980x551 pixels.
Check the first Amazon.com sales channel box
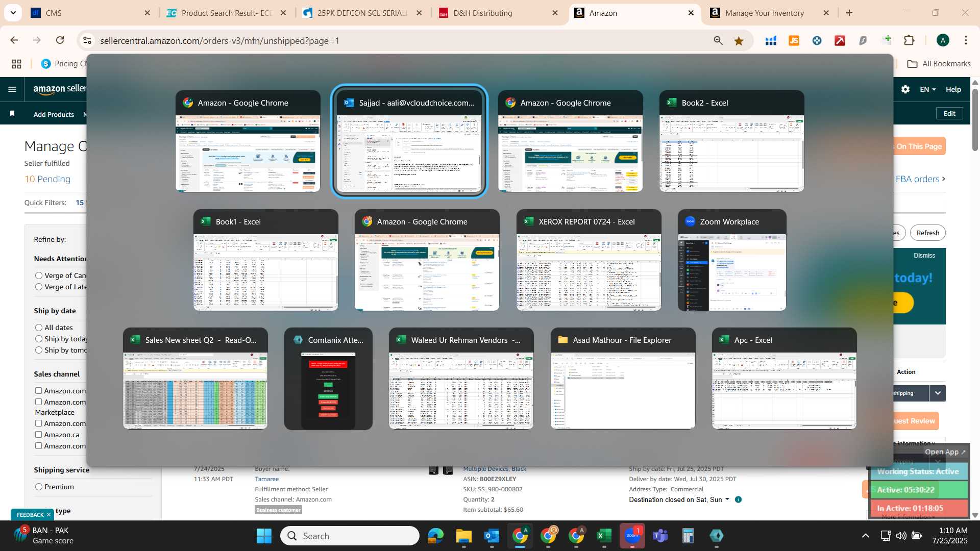(38, 391)
